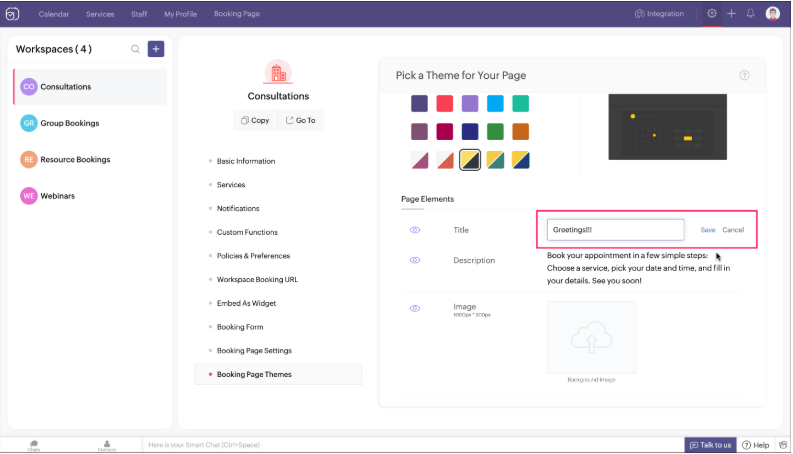This screenshot has width=793, height=454.
Task: Toggle visibility eye for Image element
Action: (415, 308)
